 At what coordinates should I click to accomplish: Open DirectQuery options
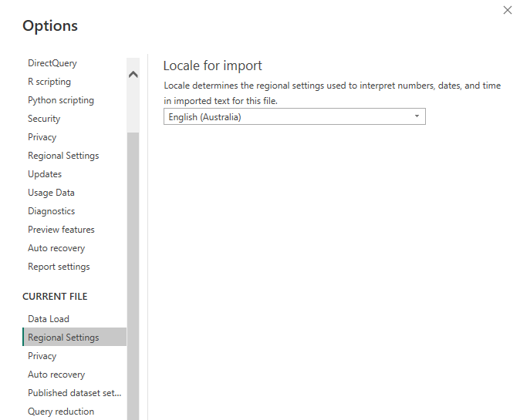(x=52, y=63)
